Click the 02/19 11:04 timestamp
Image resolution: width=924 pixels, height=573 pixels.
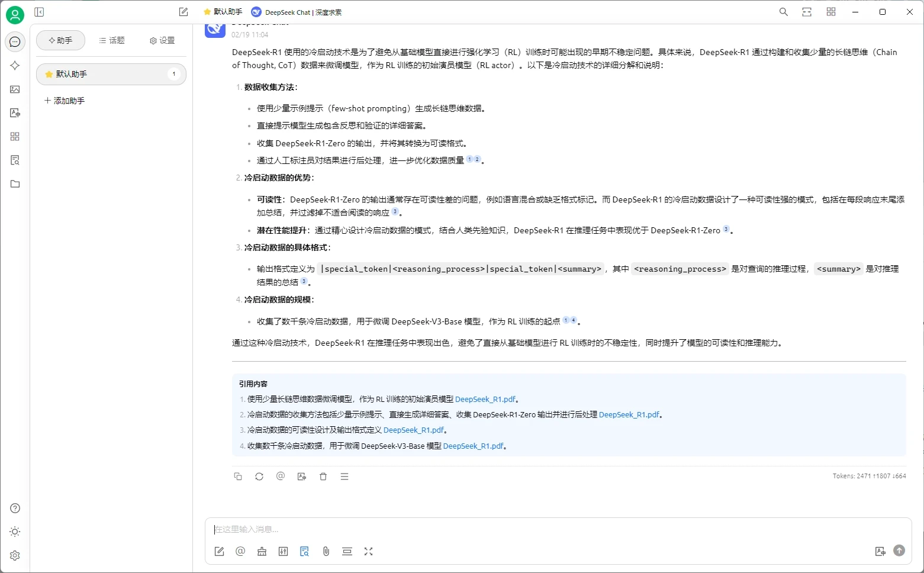coord(250,35)
